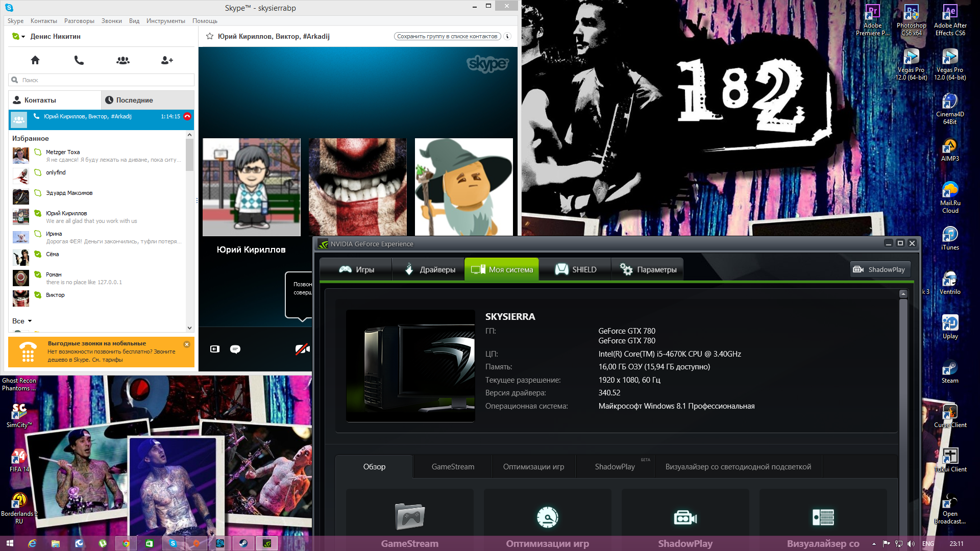Open the Steam desktop shortcut
This screenshot has width=980, height=551.
click(x=950, y=371)
